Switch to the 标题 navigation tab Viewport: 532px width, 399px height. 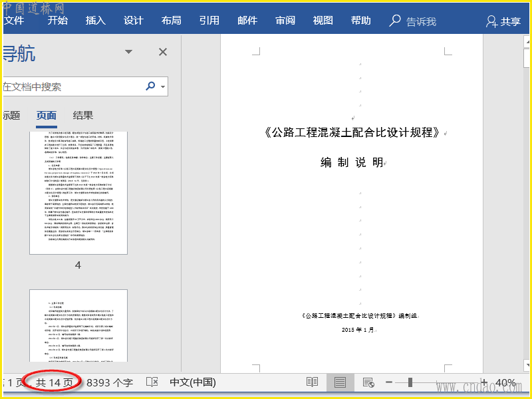pos(11,115)
